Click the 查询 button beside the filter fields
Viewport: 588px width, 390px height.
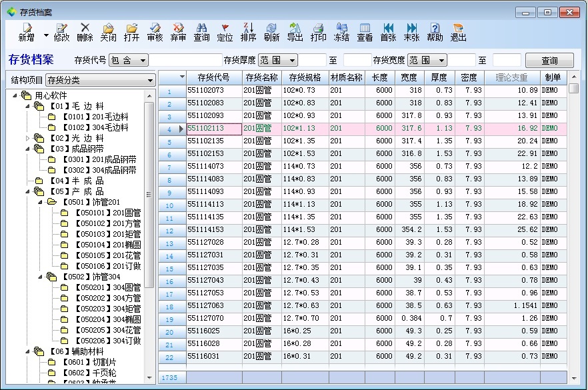tap(549, 60)
